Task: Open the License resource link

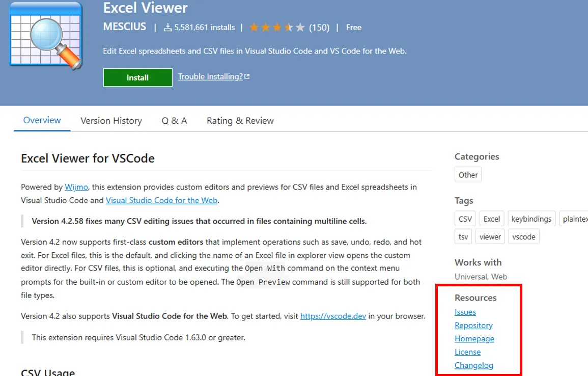Action: (x=468, y=352)
